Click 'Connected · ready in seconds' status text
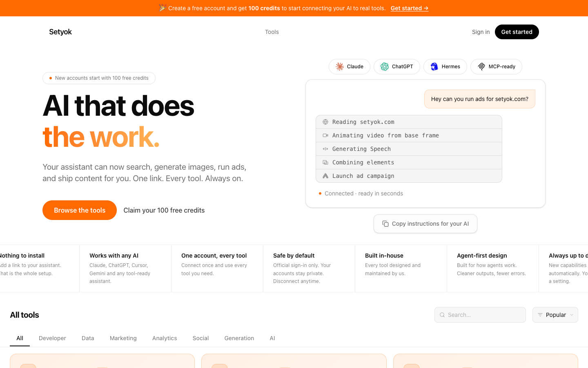 [363, 193]
